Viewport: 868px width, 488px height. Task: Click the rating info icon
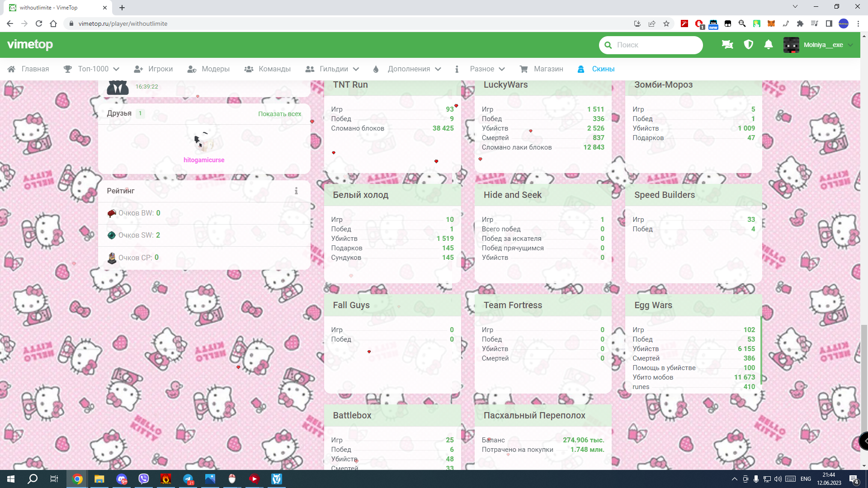point(296,191)
